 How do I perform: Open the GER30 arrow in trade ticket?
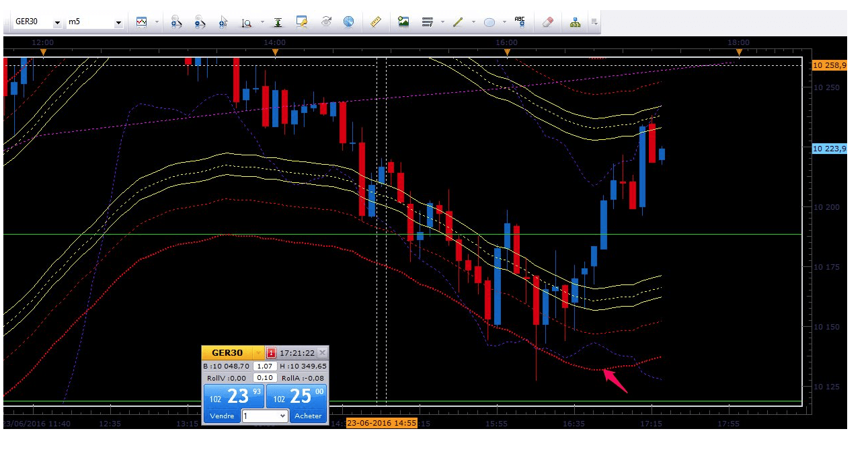tap(258, 353)
